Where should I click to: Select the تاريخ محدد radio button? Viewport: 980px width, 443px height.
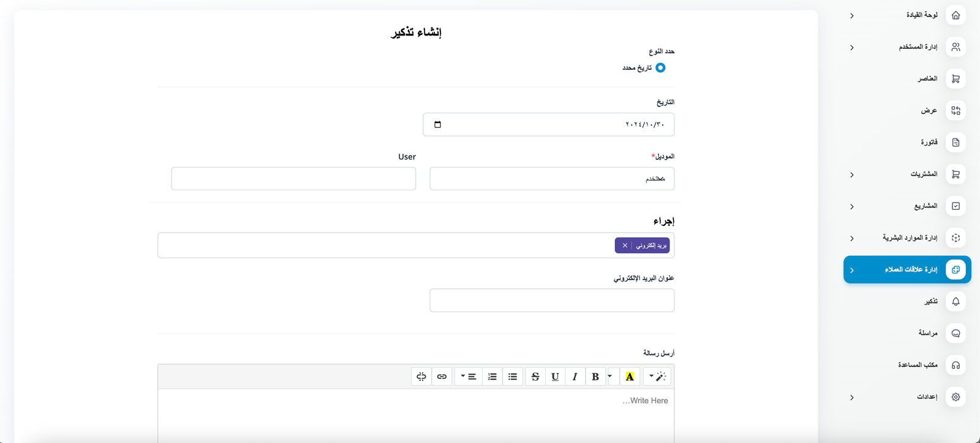pos(660,68)
